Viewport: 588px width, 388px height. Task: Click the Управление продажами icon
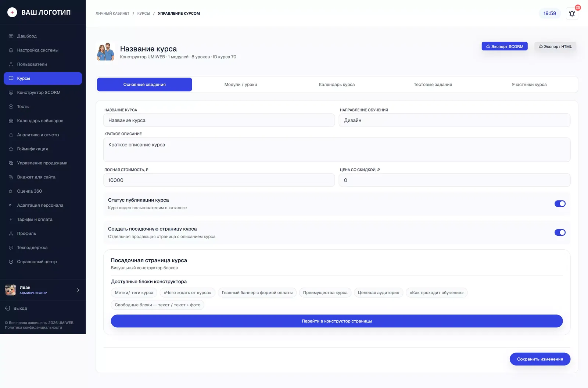(11, 163)
